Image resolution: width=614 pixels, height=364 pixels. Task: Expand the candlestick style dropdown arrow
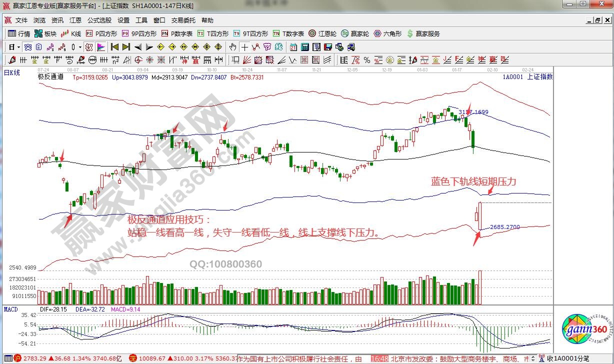[x=80, y=47]
